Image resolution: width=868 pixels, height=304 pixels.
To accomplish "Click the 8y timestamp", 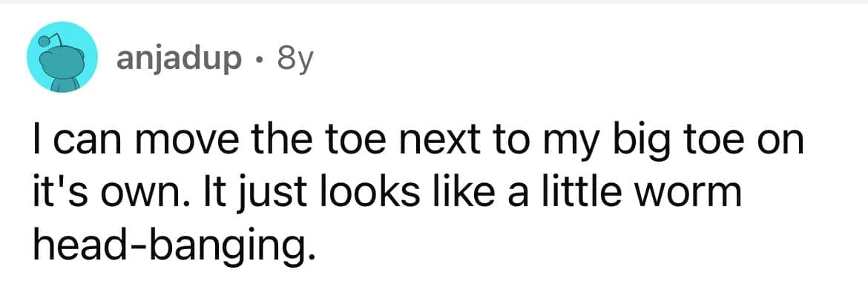I will (x=295, y=59).
